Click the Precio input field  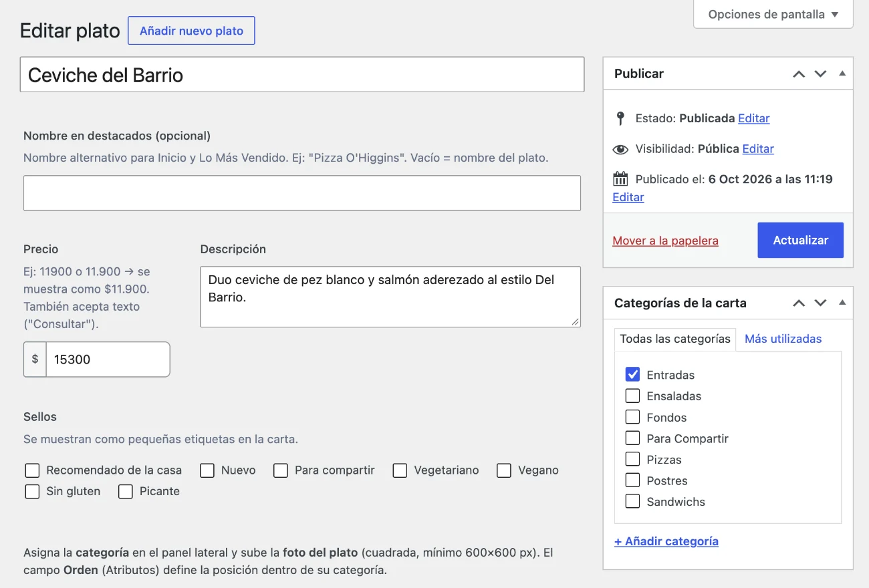click(108, 359)
